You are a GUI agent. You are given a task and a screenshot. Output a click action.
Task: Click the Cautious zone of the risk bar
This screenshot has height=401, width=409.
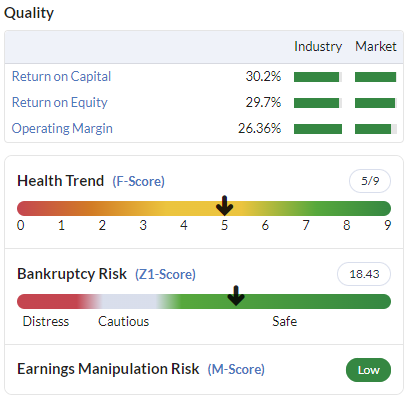click(128, 301)
